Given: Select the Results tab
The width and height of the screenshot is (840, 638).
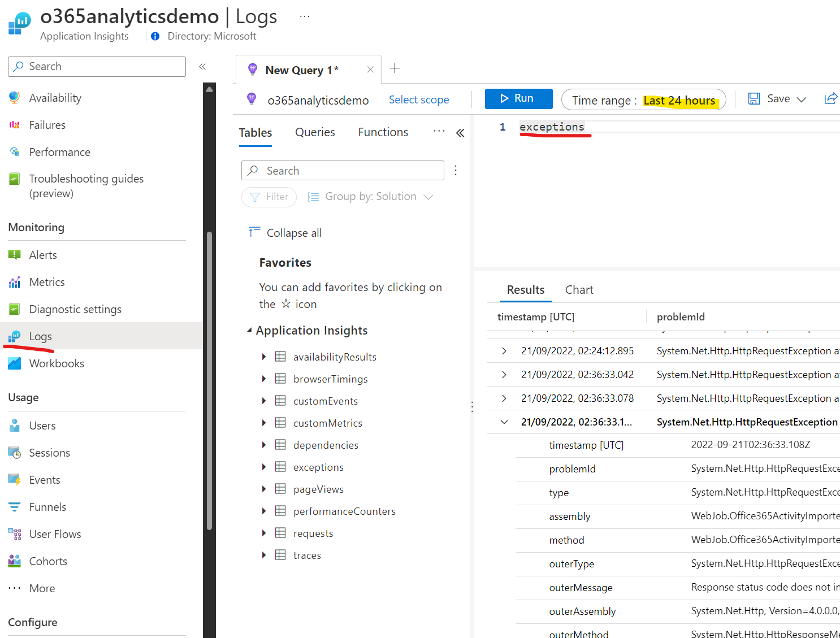Looking at the screenshot, I should (x=526, y=290).
